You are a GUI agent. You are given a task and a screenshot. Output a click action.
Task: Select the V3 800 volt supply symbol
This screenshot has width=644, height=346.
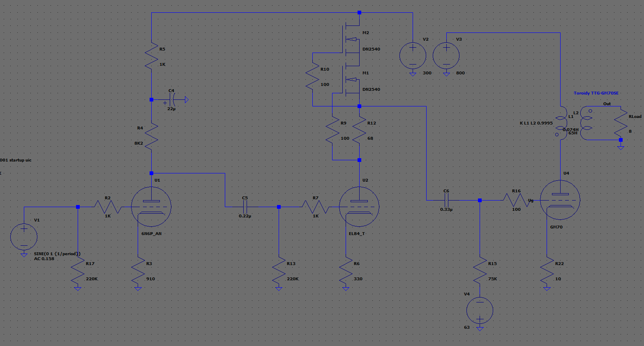click(446, 55)
